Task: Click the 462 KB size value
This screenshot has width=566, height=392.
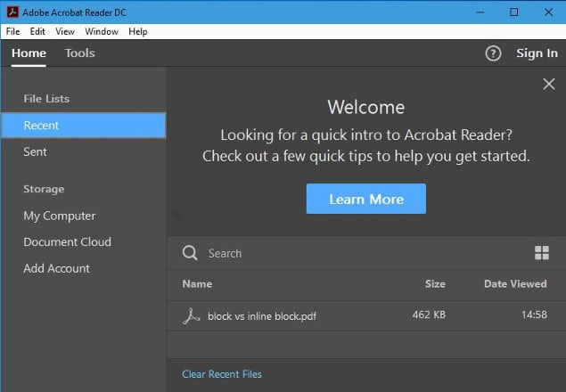Action: (429, 314)
